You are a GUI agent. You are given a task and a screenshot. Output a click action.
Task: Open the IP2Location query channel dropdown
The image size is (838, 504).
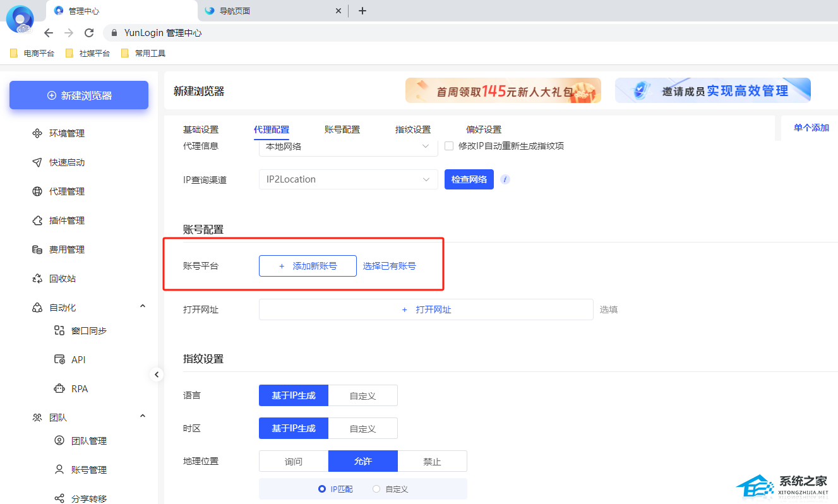click(348, 179)
